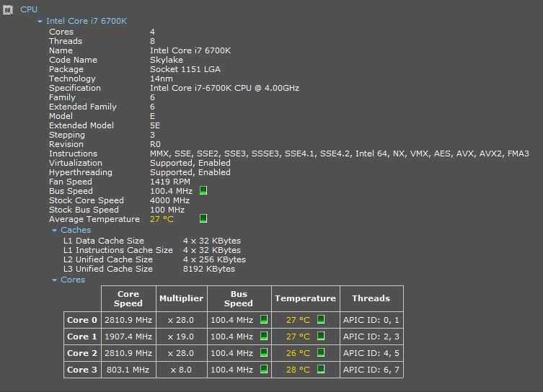The image size is (543, 392).
Task: Click the Socket 1151 LGA package value
Action: [185, 69]
